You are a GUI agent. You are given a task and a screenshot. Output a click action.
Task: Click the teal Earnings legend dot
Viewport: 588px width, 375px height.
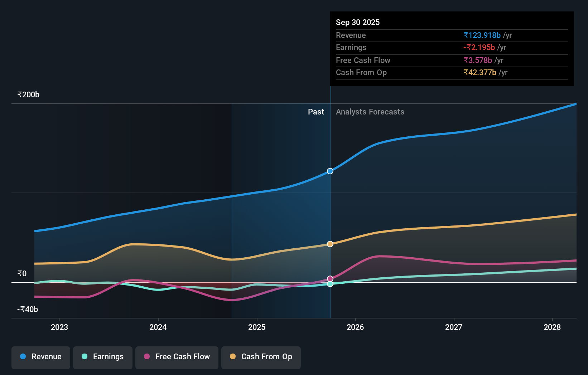click(x=84, y=357)
